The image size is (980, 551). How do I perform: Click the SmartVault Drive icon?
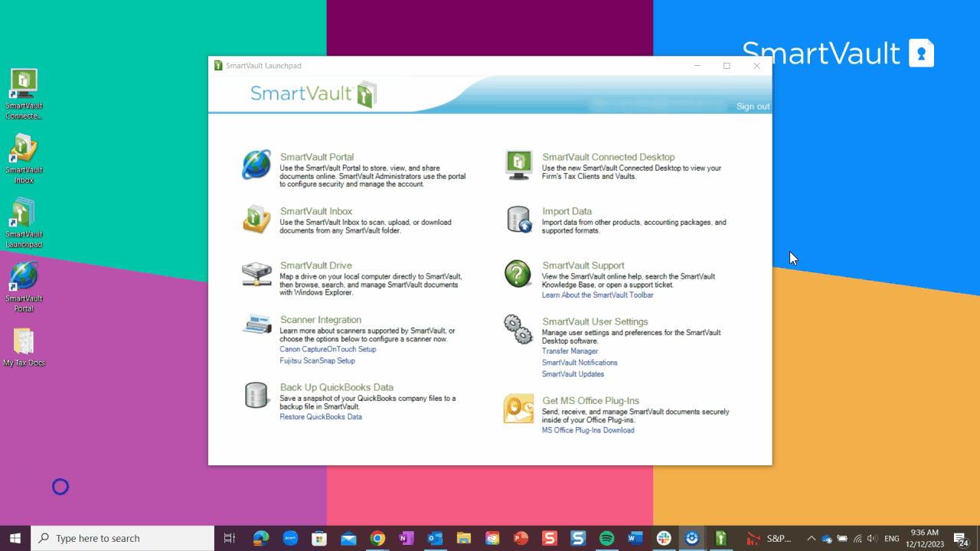pos(256,273)
